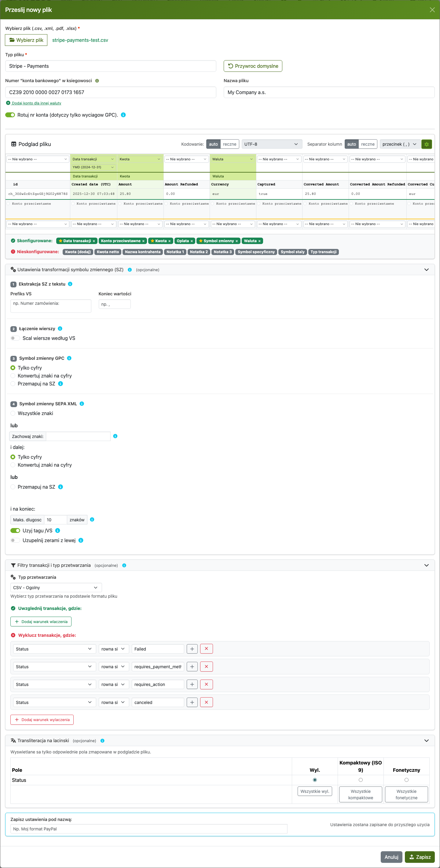Add value to Failed condition with plus

[x=192, y=649]
